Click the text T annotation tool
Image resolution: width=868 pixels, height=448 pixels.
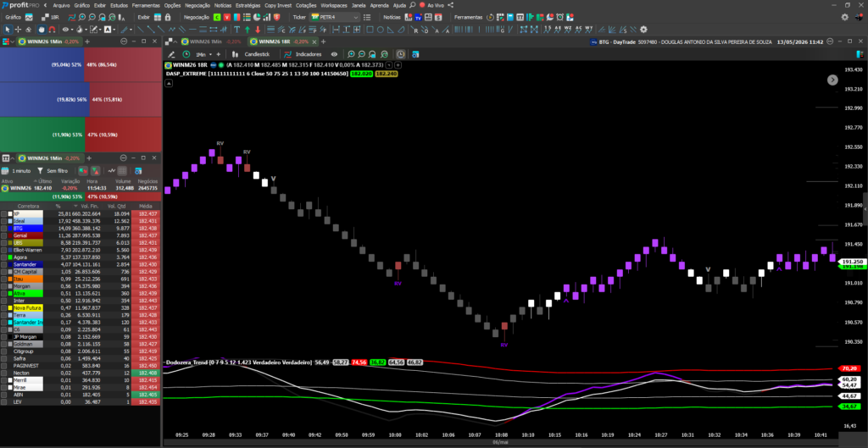tap(237, 30)
